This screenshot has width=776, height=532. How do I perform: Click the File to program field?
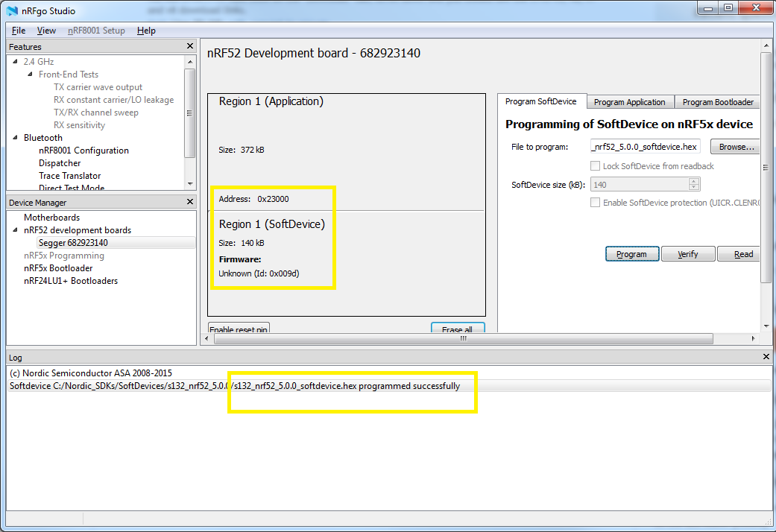(645, 147)
